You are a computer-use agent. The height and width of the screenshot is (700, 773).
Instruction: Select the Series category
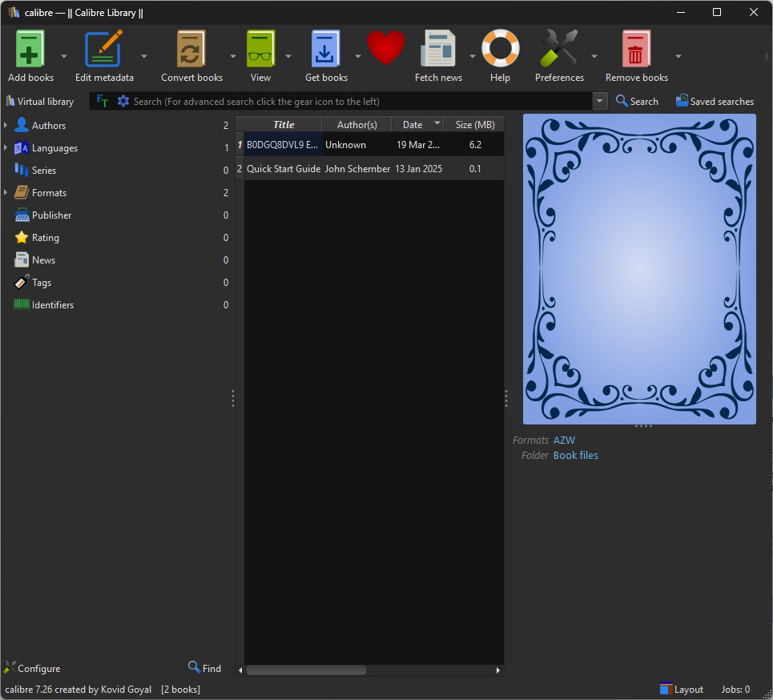[x=43, y=170]
